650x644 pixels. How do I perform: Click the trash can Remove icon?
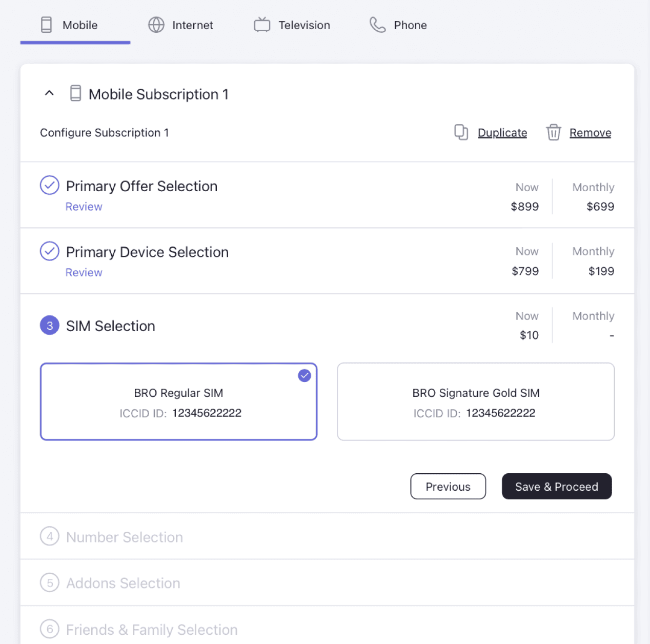point(553,132)
